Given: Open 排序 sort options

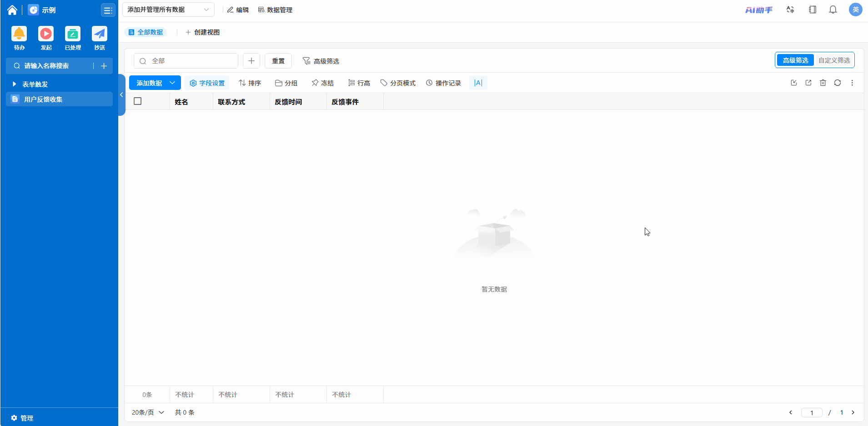Looking at the screenshot, I should pos(250,83).
